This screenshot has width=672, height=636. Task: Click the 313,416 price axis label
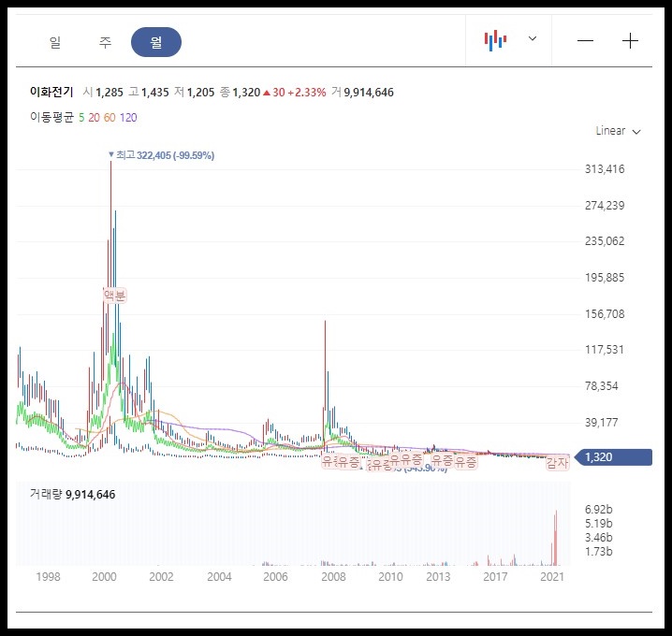coord(605,168)
